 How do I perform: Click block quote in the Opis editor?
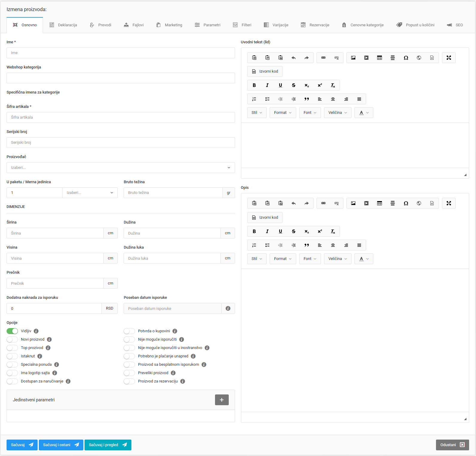(x=307, y=245)
